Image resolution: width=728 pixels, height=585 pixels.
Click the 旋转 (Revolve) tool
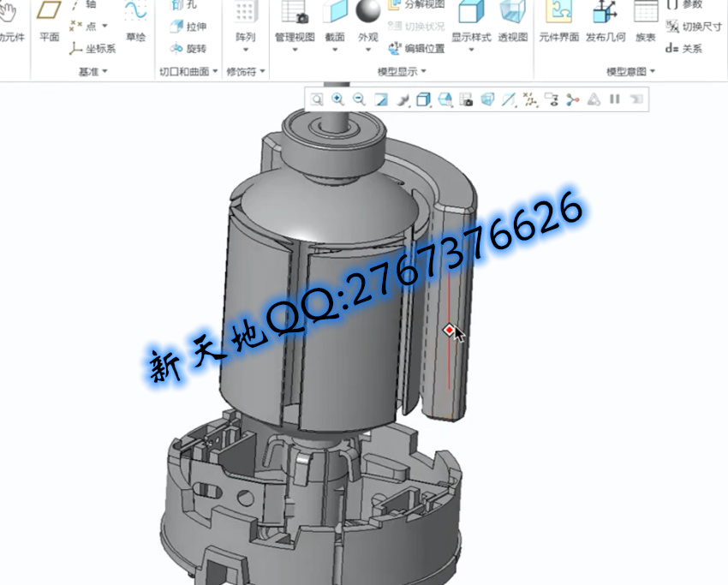coord(188,49)
